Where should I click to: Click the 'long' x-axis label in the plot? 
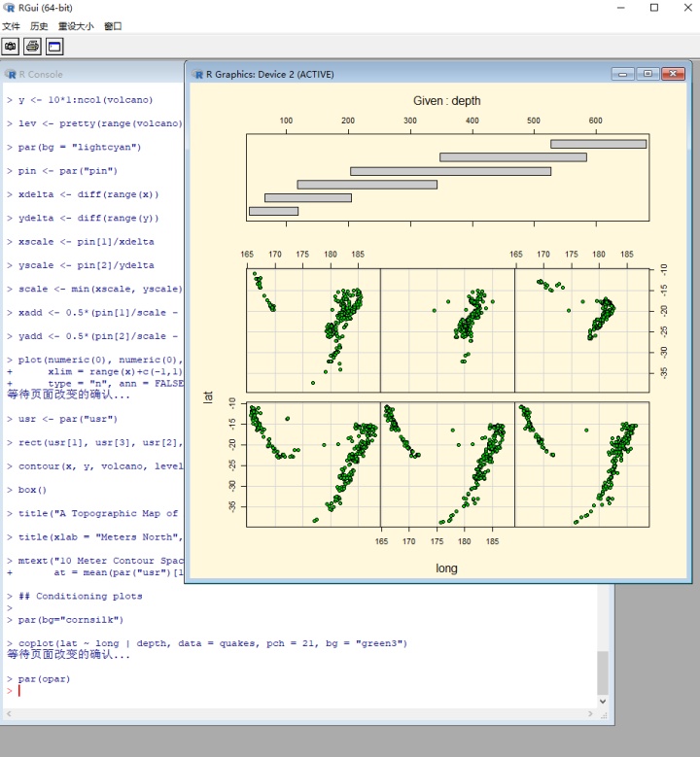point(446,568)
